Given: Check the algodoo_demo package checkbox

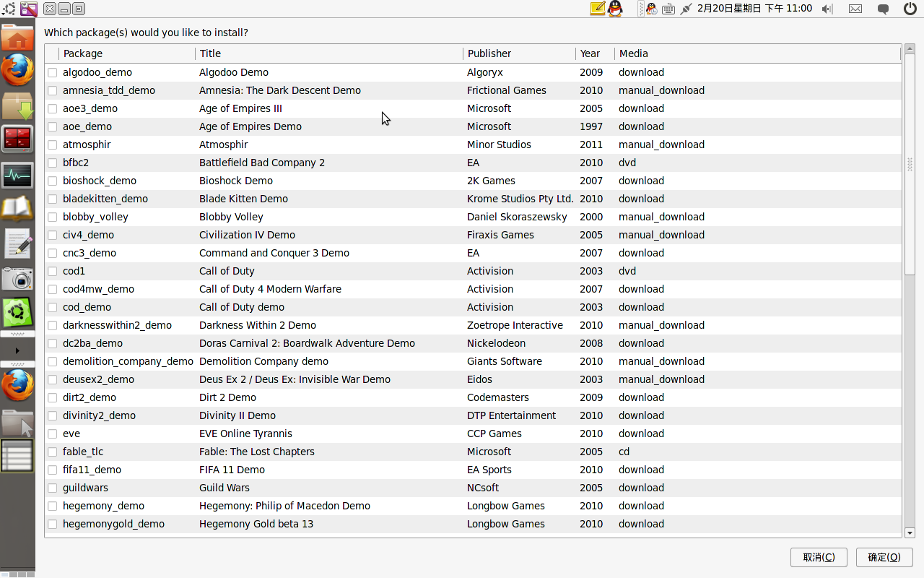Looking at the screenshot, I should pos(52,72).
